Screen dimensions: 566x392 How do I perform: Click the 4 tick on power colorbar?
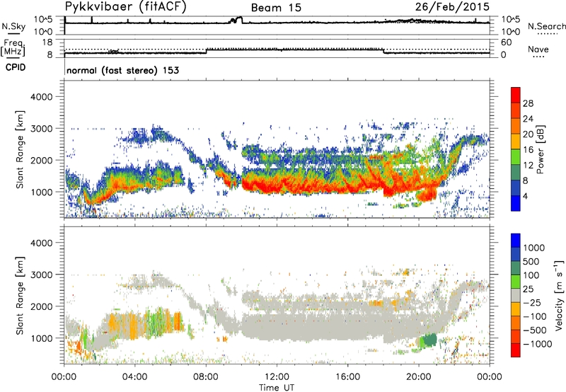point(526,196)
